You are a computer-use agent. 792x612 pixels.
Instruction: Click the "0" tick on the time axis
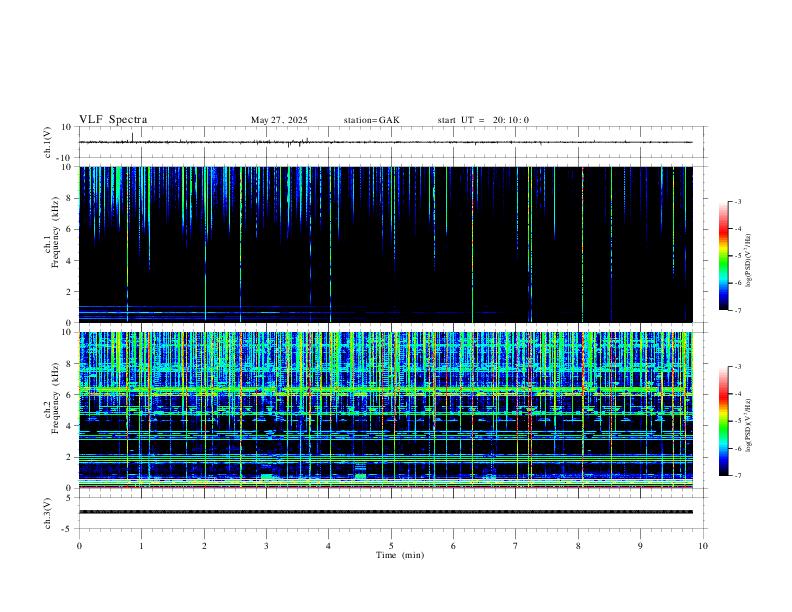(79, 546)
